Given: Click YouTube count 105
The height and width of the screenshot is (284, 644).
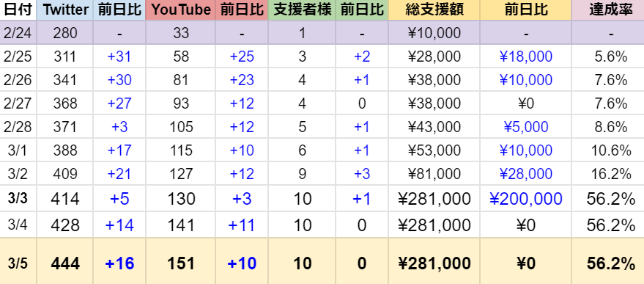Looking at the screenshot, I should 181,126.
